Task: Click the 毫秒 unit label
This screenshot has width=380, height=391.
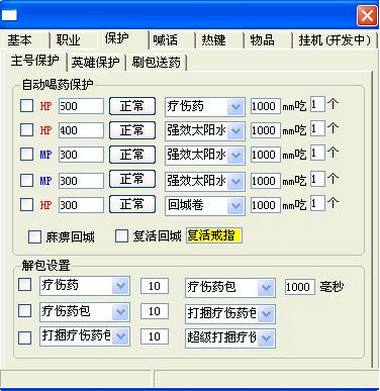Action: coord(331,287)
